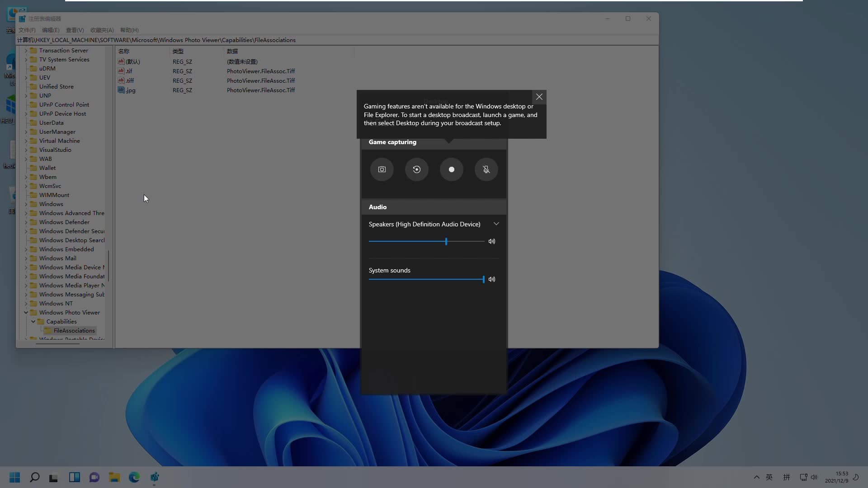Select the (默认) default value icon

coord(121,61)
